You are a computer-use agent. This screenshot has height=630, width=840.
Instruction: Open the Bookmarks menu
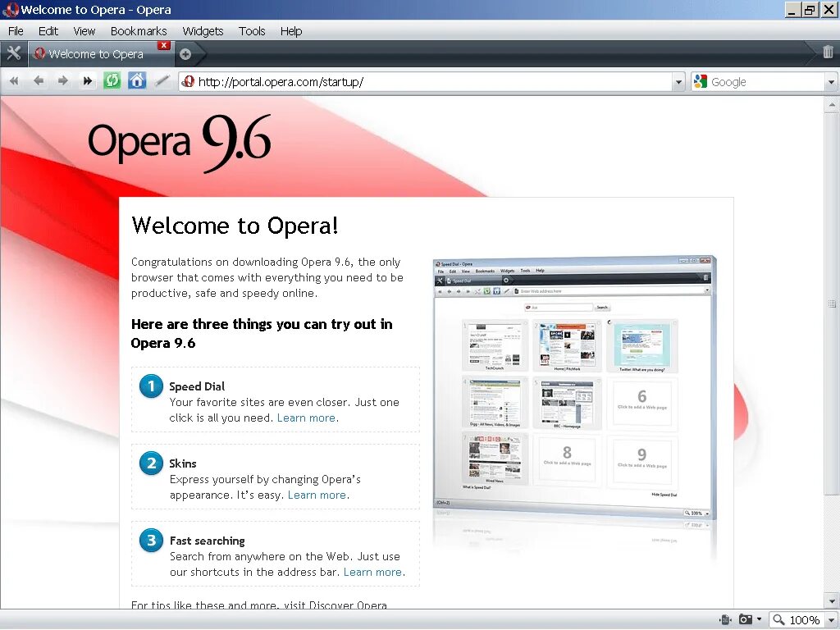pos(139,31)
